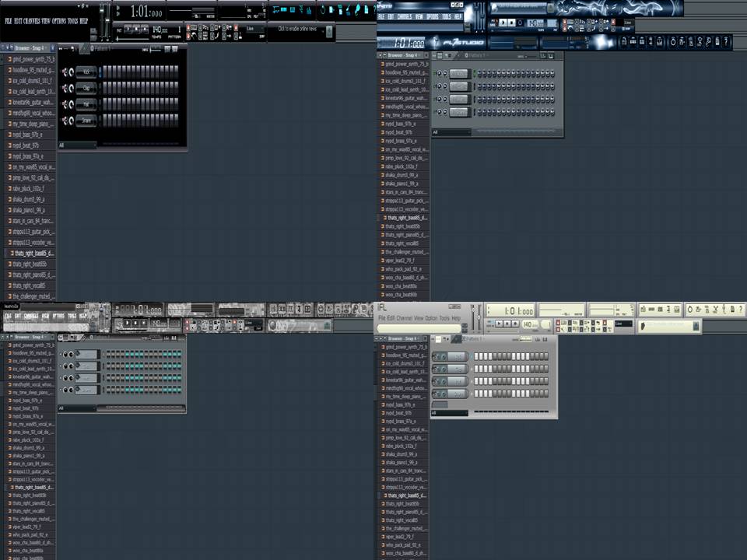Open keyboard editor icon in black skin sequencer
This screenshot has height=560, width=747.
coord(175,48)
